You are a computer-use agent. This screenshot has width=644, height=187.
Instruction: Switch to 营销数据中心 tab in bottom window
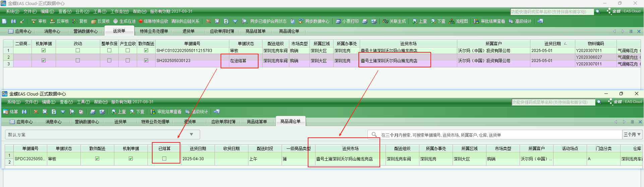[87, 122]
